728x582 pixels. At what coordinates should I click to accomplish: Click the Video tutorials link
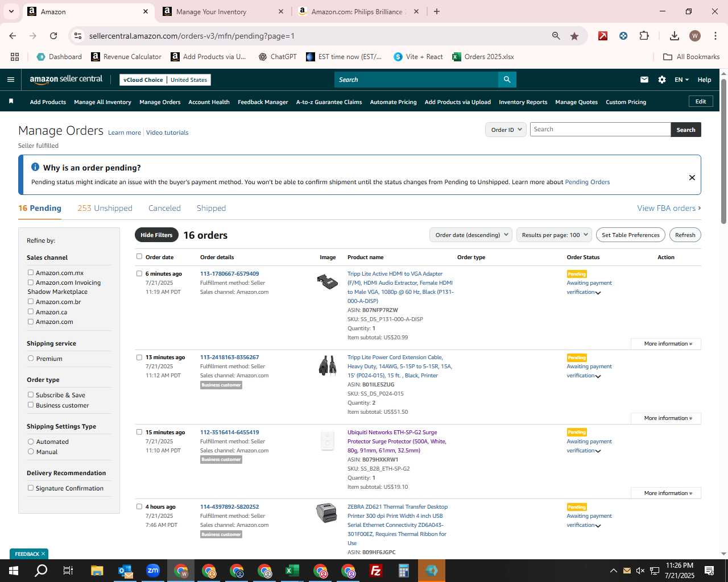pyautogui.click(x=167, y=132)
